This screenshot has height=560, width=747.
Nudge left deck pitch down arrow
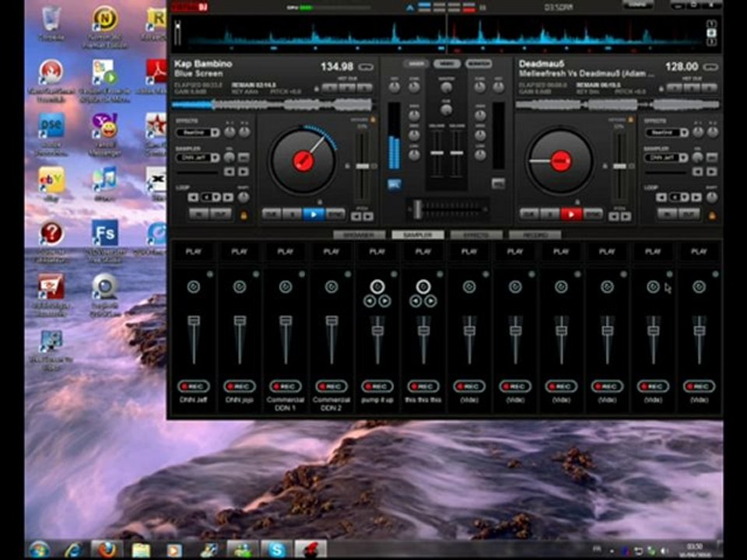click(356, 217)
